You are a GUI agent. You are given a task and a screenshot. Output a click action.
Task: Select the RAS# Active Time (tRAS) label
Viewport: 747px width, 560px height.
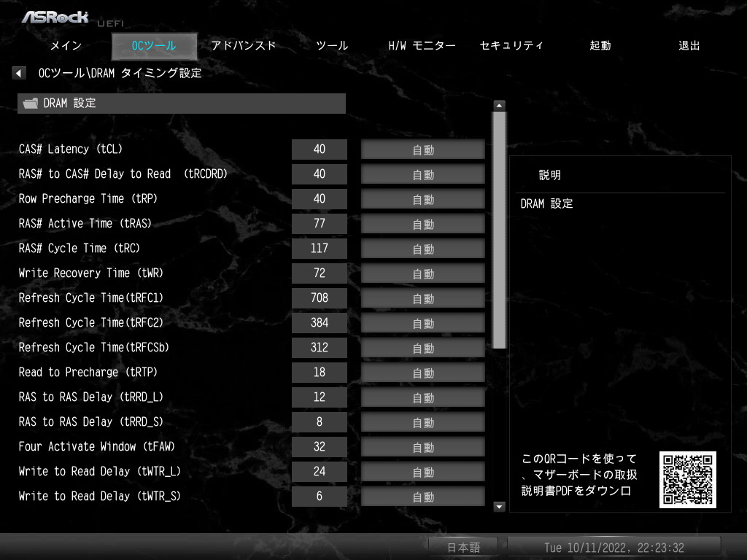[85, 223]
